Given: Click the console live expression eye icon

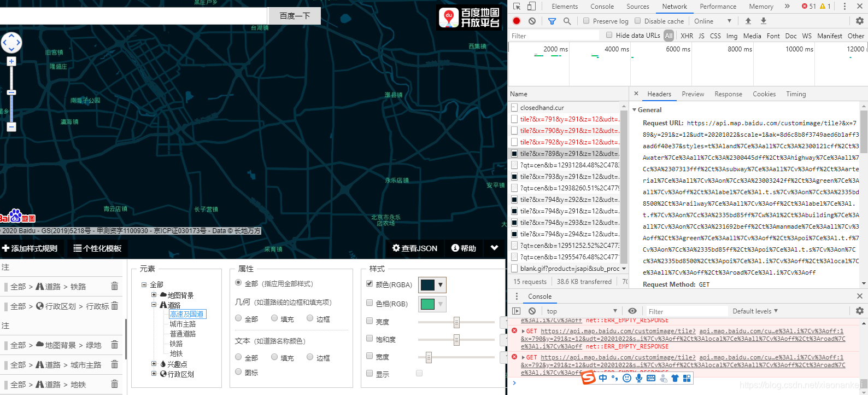Looking at the screenshot, I should click(632, 311).
